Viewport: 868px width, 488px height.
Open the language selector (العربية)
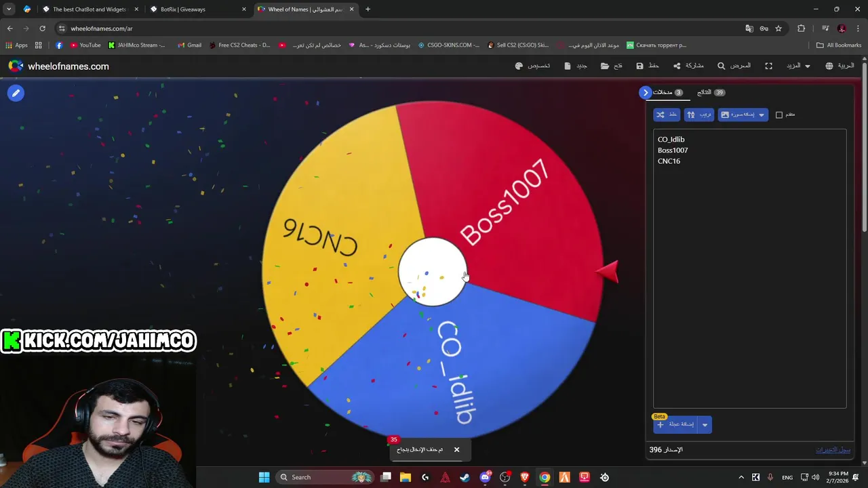click(x=840, y=66)
